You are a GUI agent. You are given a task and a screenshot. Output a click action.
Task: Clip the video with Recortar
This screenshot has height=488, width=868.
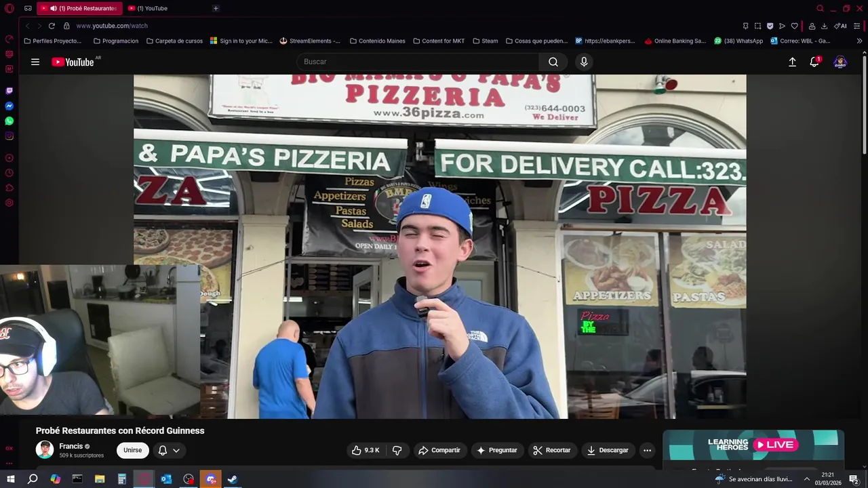coord(552,450)
